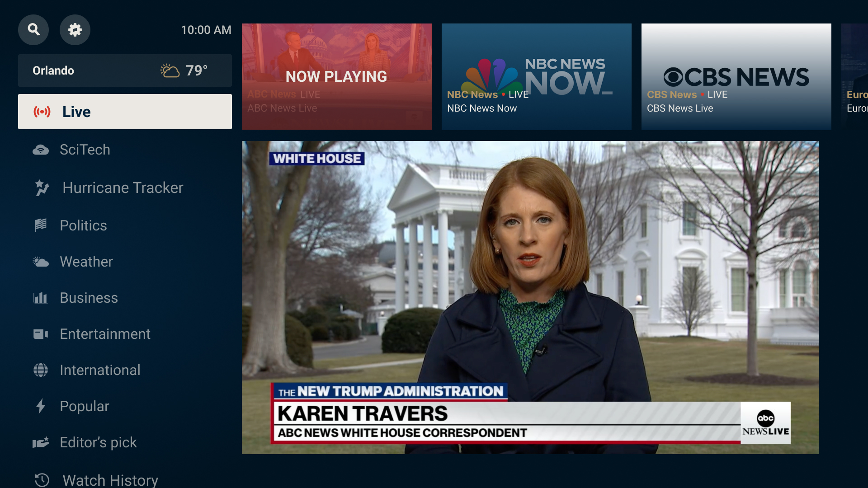Open the Orlando weather widget
This screenshot has height=488, width=868.
click(x=125, y=70)
